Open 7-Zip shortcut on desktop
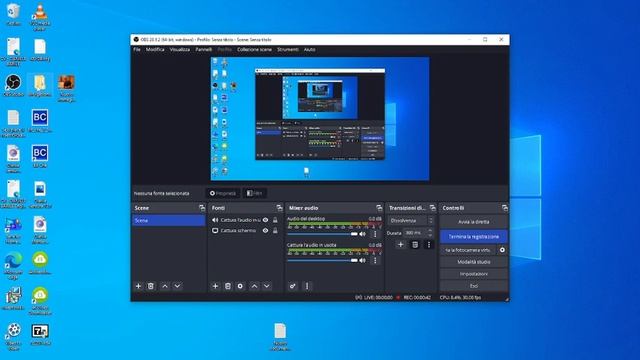The width and height of the screenshot is (640, 360). [40, 334]
